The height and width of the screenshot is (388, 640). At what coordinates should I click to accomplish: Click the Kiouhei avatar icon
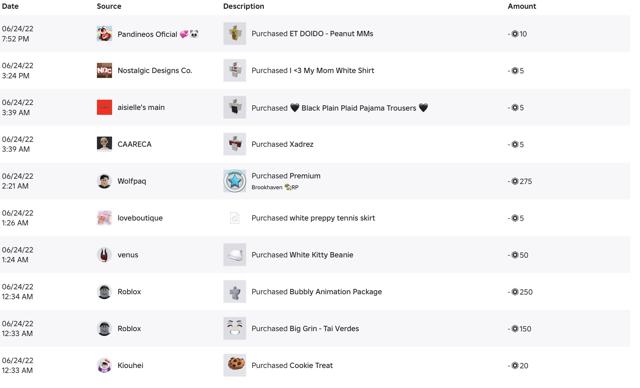[104, 365]
